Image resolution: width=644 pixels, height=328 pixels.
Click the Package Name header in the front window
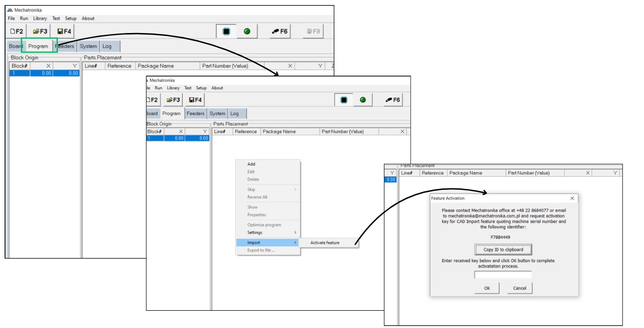coord(476,173)
